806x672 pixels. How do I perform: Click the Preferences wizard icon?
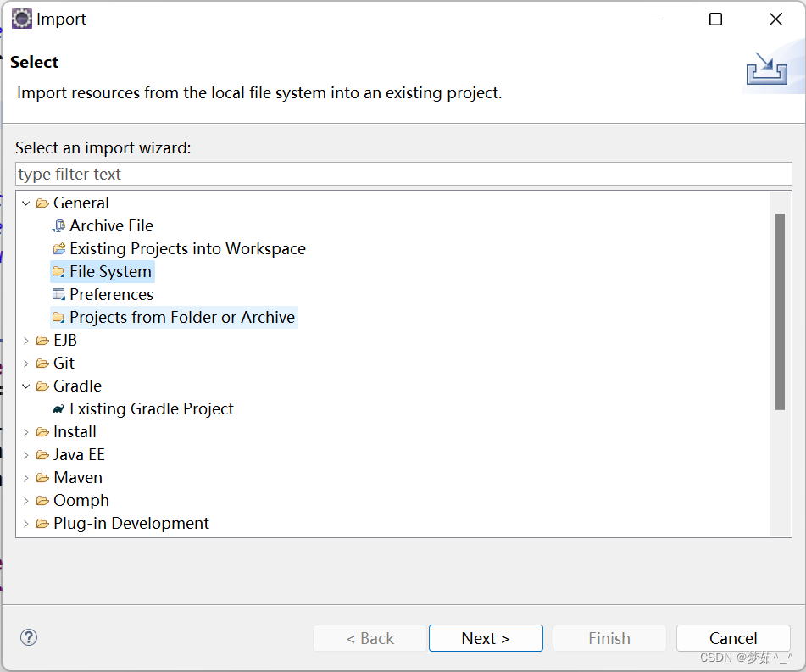(x=58, y=295)
